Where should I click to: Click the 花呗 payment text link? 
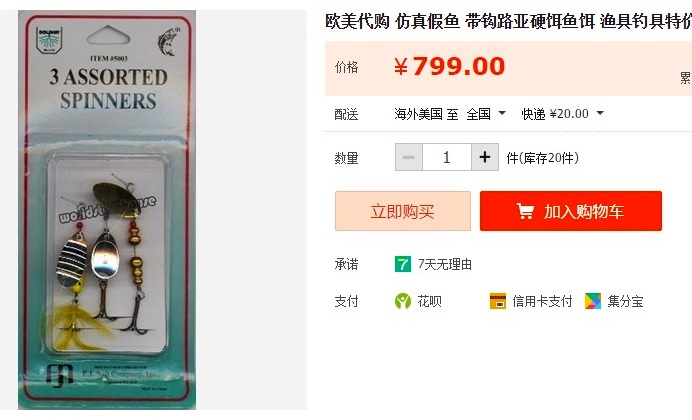(429, 301)
